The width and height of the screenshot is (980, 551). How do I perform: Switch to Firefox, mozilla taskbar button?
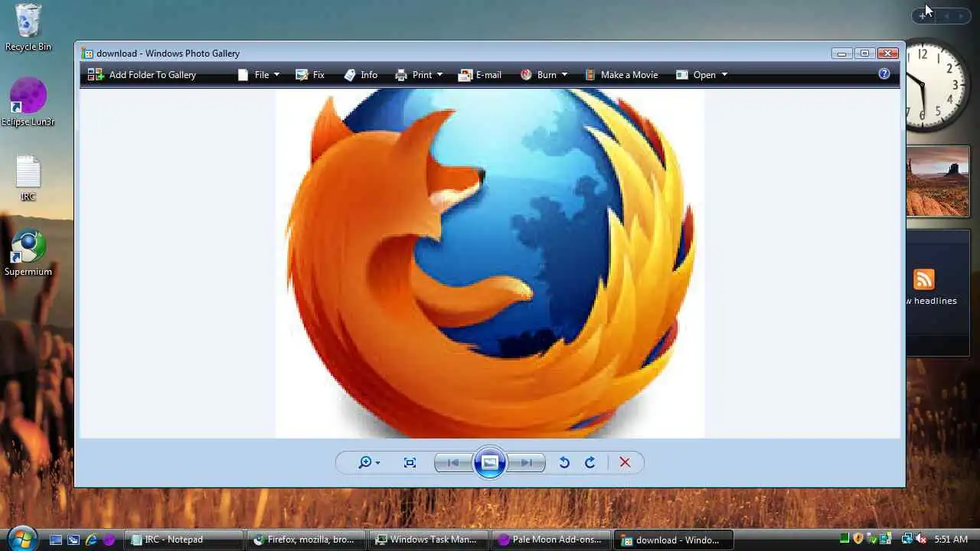coord(307,540)
